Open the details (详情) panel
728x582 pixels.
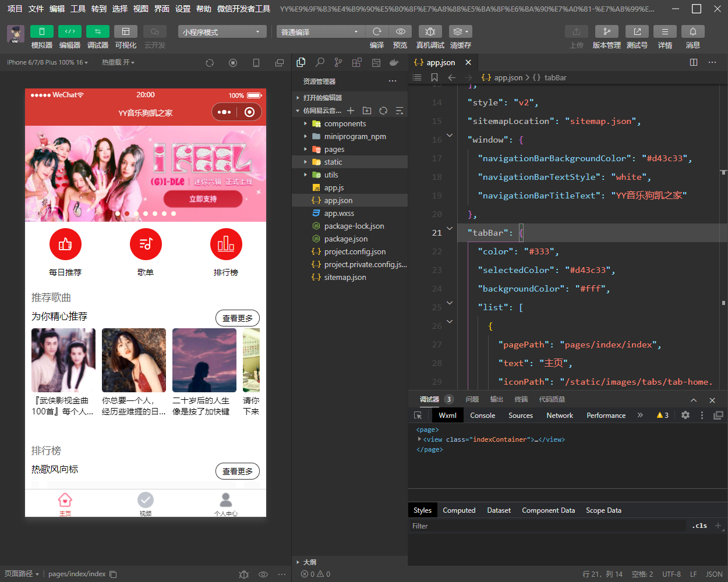point(665,31)
